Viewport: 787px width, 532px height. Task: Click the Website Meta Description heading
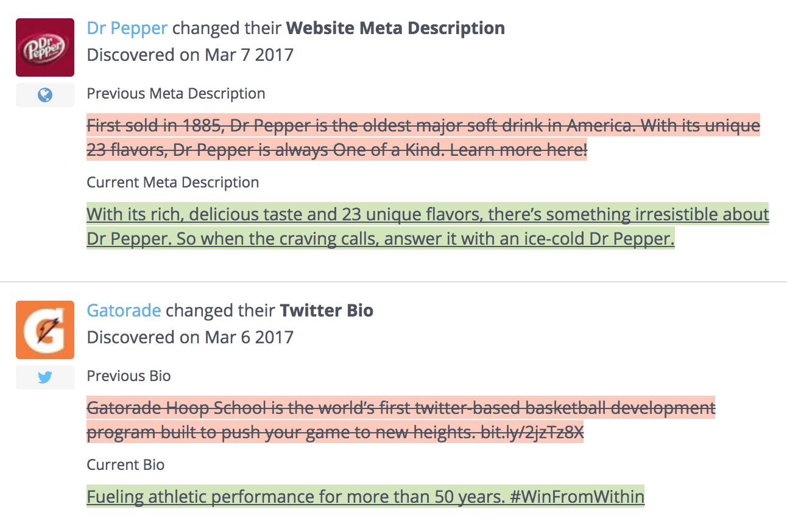pyautogui.click(x=395, y=28)
